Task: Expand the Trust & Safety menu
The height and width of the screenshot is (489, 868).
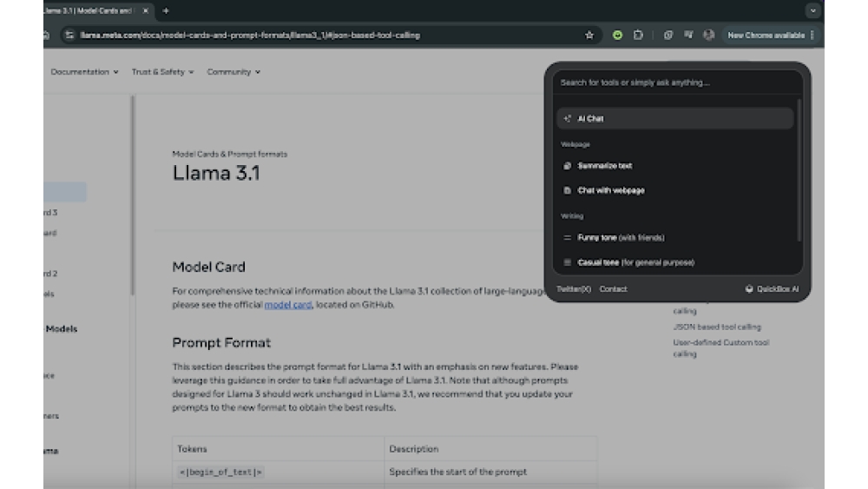Action: [162, 72]
